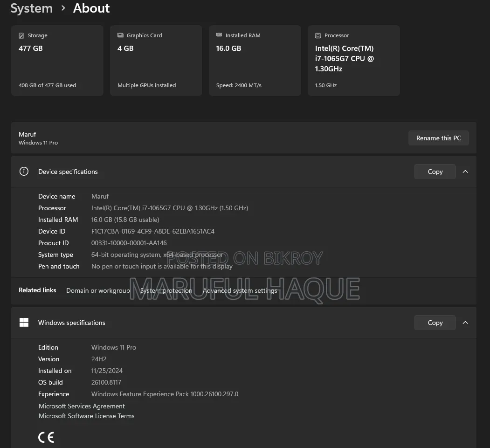Select the System type value text
Viewport: 490px width, 448px height.
[x=157, y=255]
